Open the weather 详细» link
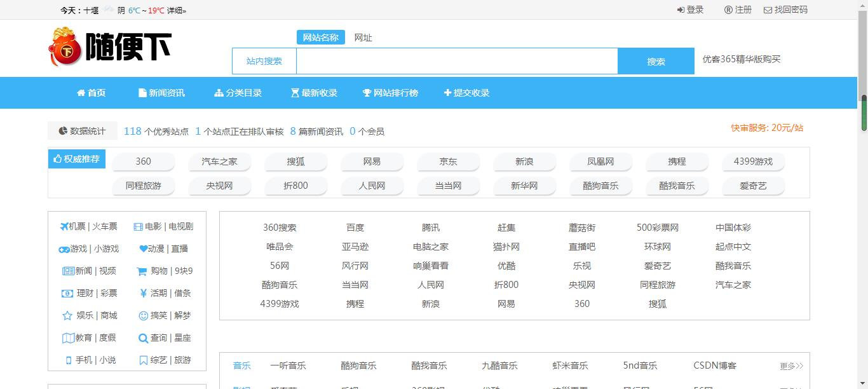This screenshot has width=868, height=389. 177,10
